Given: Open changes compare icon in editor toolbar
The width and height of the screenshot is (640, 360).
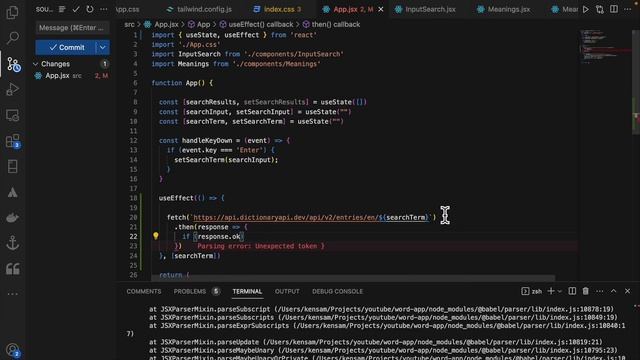Looking at the screenshot, I should tap(600, 9).
